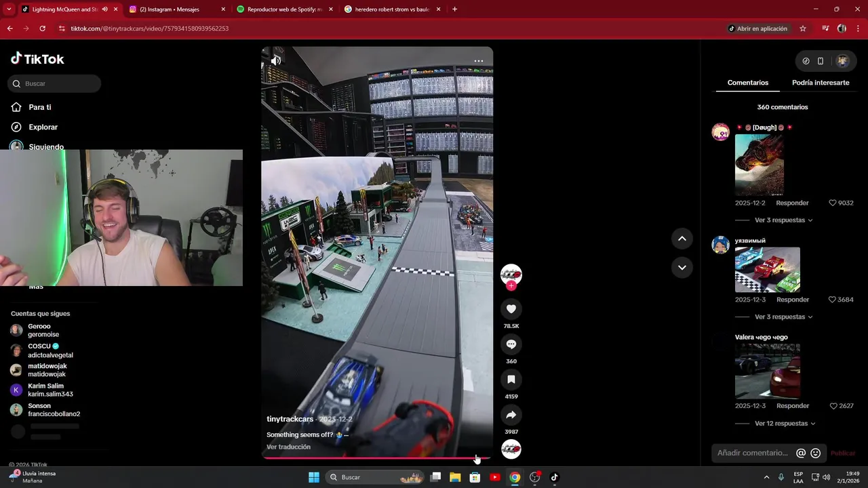Expand Ver 3 respuestas under Døugh comment

[x=783, y=220]
